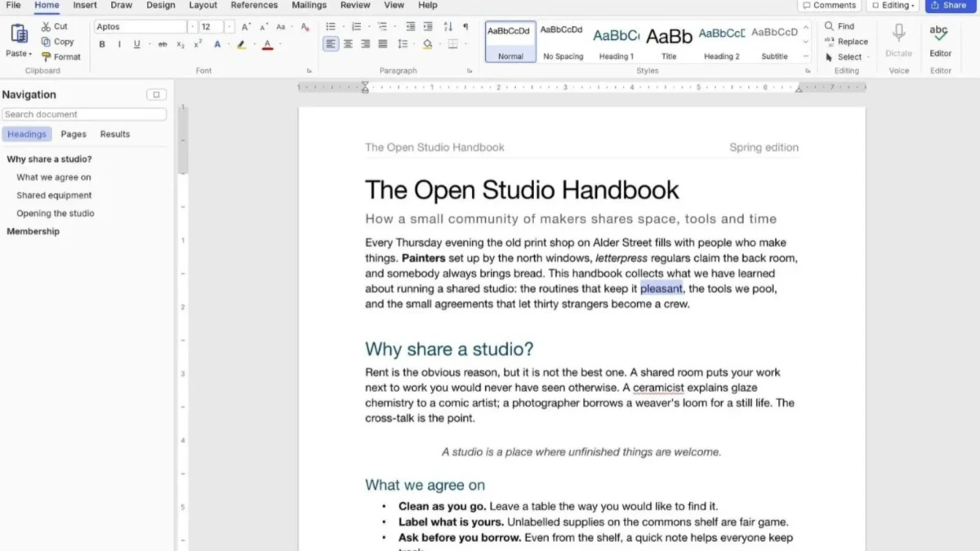Toggle underline formatting
This screenshot has height=551, width=980.
[x=136, y=44]
